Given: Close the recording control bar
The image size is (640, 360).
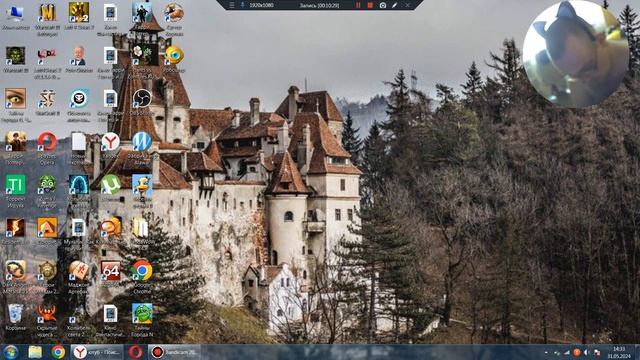Looking at the screenshot, I should (x=407, y=5).
